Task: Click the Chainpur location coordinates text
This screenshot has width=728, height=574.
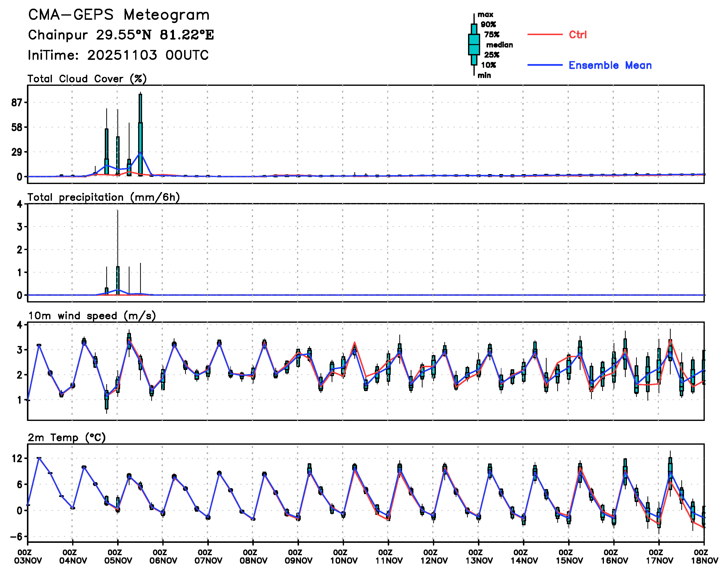Action: point(121,35)
